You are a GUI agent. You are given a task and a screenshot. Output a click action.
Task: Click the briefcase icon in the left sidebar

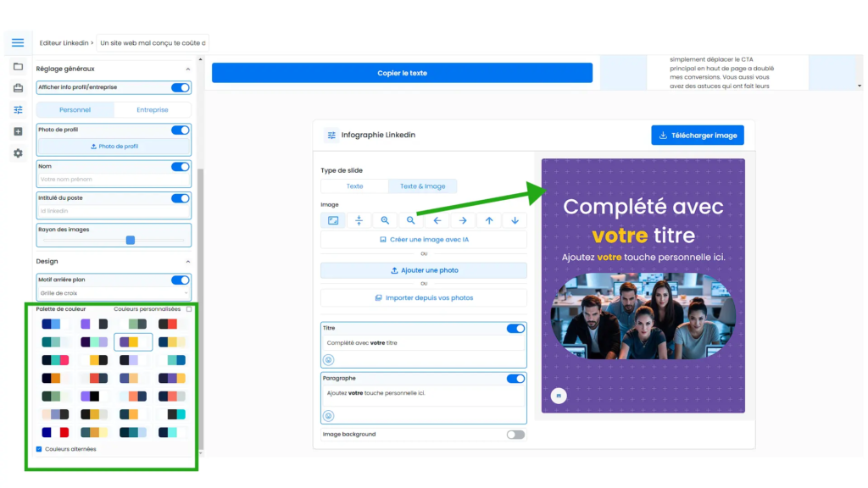pos(19,88)
